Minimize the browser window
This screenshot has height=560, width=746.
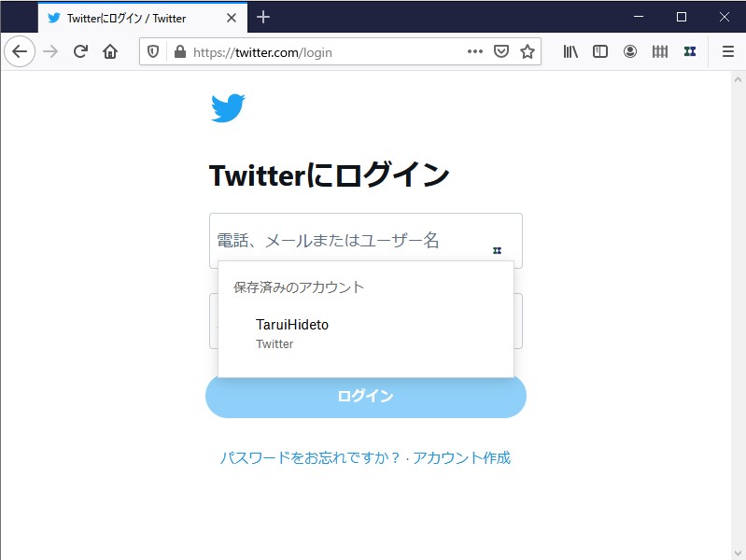tap(639, 17)
